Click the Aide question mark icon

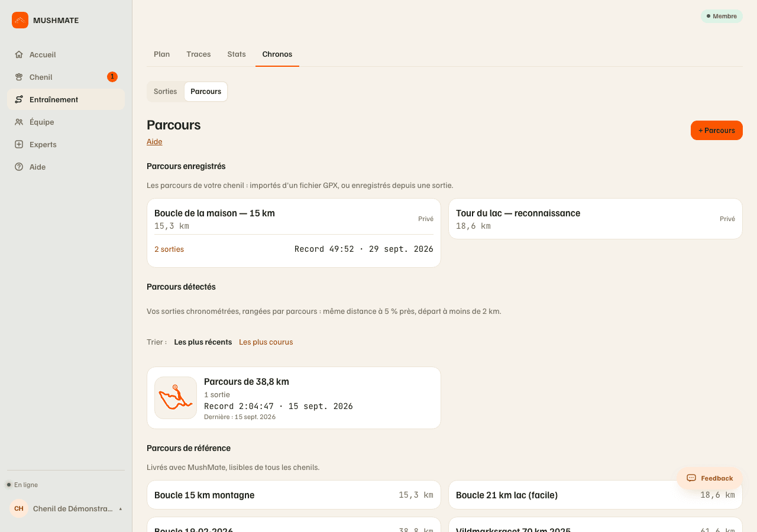[x=19, y=167]
